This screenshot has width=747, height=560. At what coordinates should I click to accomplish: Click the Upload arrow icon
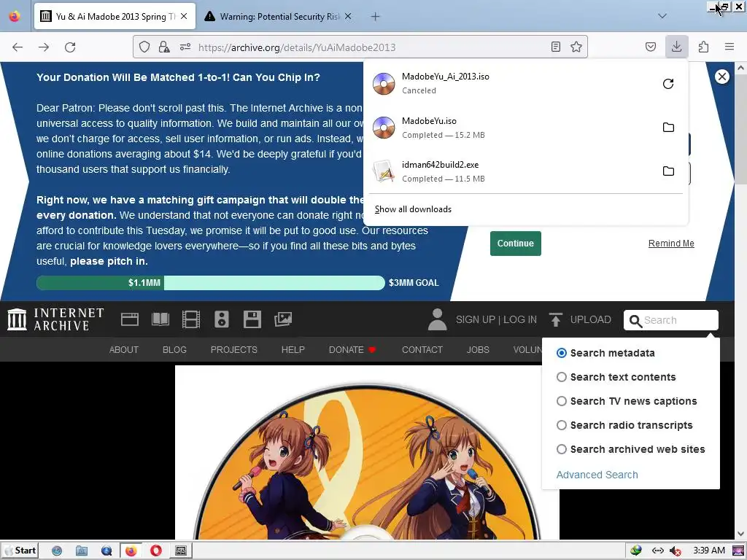point(555,319)
